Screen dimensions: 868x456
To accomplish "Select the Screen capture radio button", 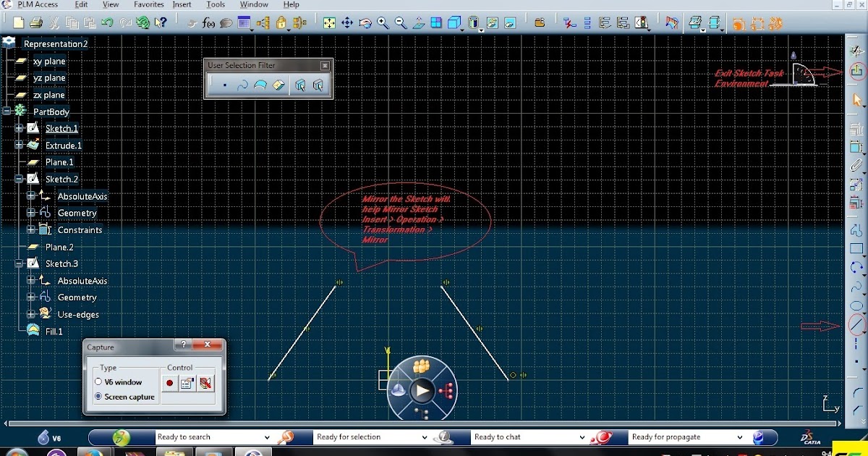I will [98, 397].
